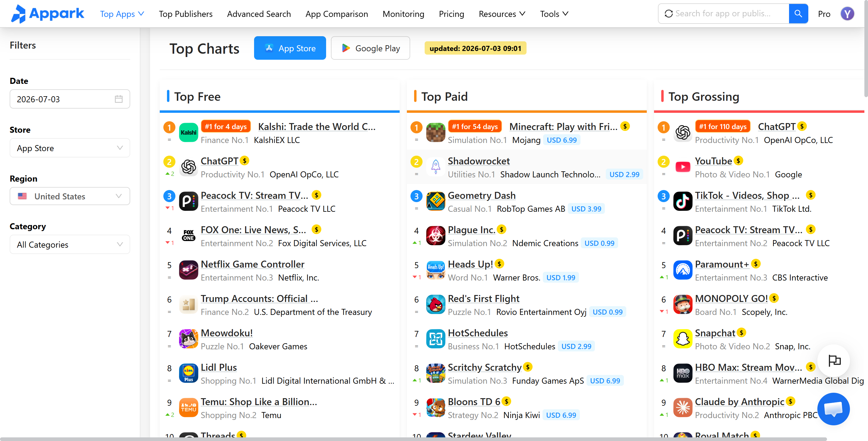Click the Meowdoku cat icon
This screenshot has height=441, width=868.
188,339
